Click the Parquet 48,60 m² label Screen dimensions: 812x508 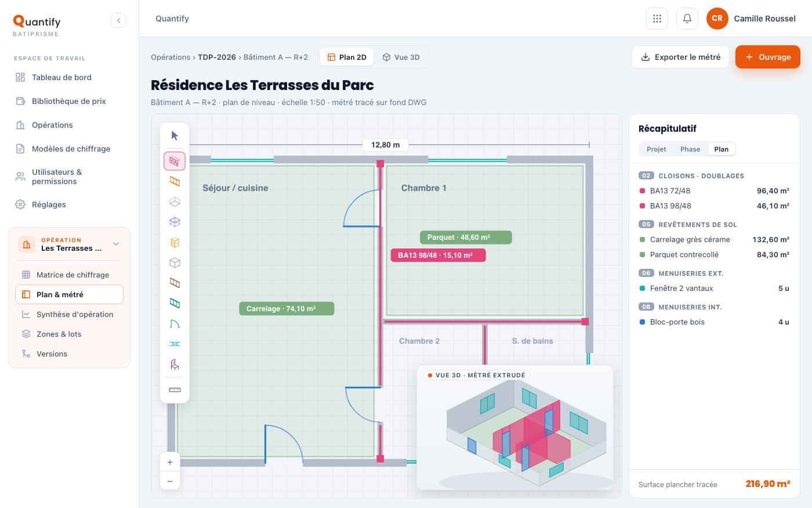[466, 237]
